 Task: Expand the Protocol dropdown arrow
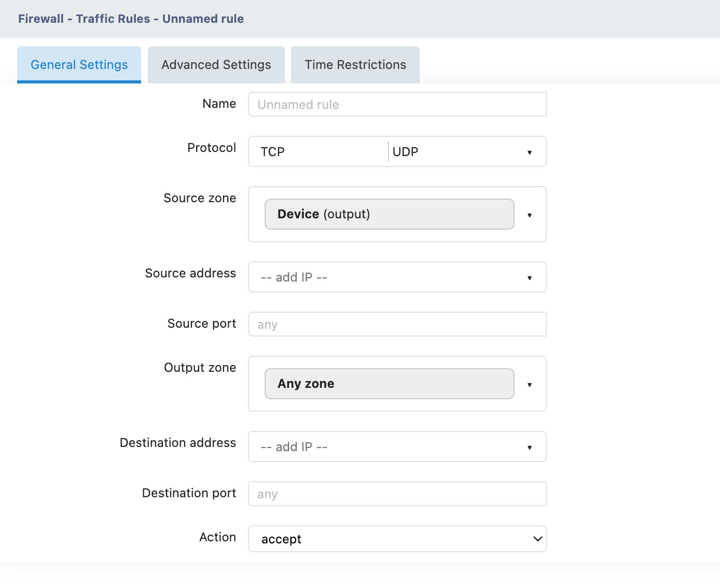tap(529, 152)
